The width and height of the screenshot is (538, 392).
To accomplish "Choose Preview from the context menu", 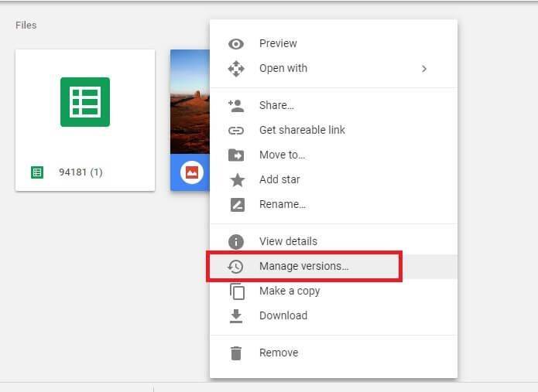I will pos(334,43).
